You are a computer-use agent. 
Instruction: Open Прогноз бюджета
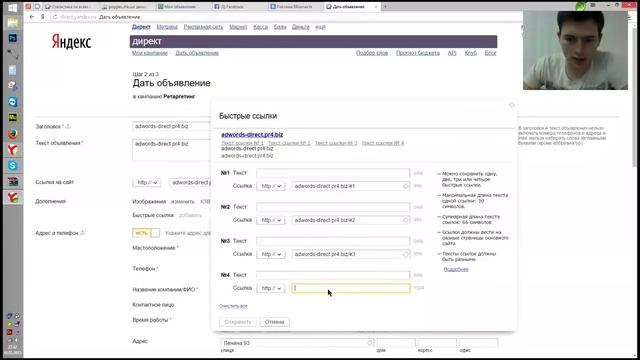(x=418, y=53)
